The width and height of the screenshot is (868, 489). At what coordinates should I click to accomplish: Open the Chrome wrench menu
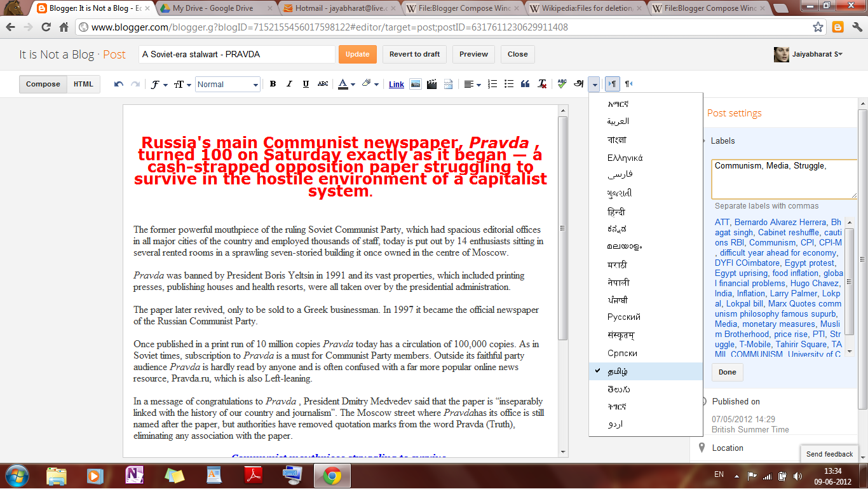coord(856,27)
